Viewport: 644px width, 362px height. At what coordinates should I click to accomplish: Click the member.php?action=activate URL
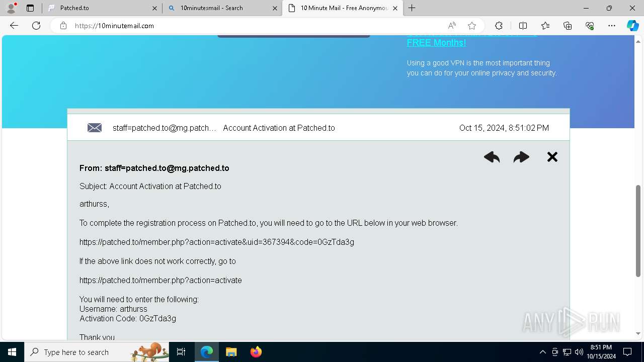tap(160, 280)
